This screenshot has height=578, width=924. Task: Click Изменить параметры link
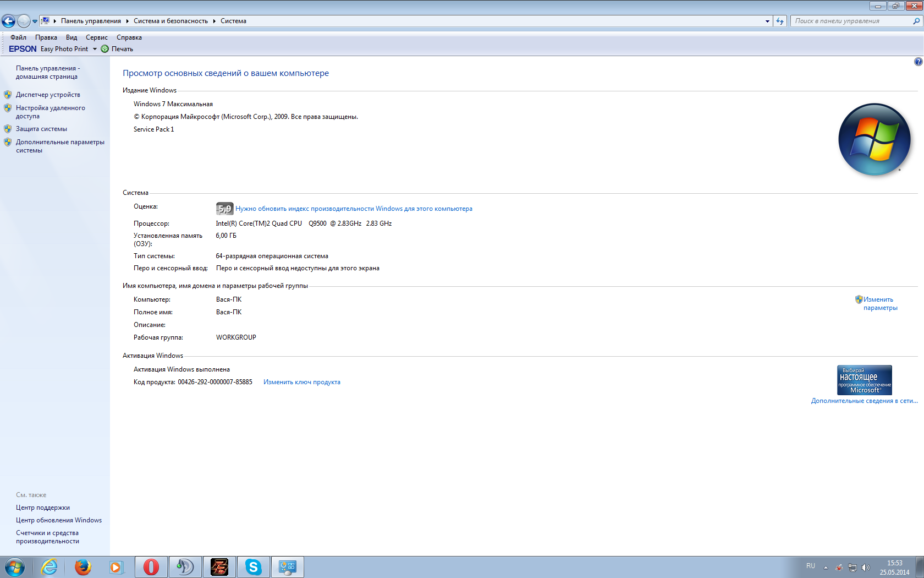point(880,303)
